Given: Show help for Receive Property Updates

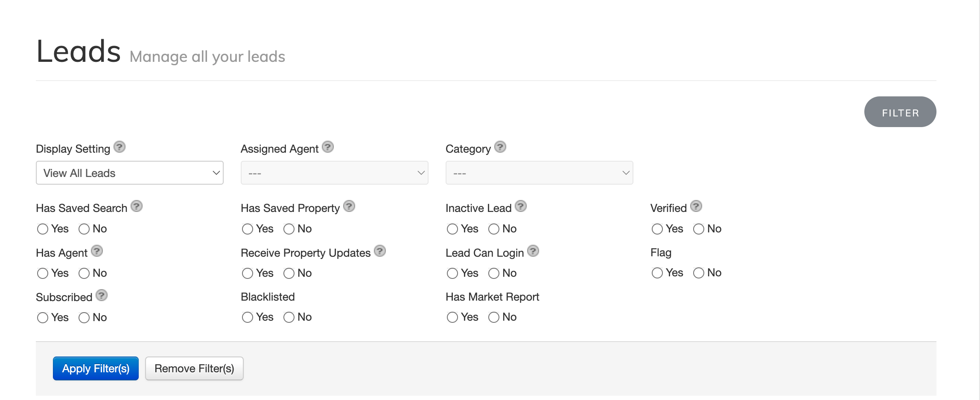Looking at the screenshot, I should click(x=380, y=251).
